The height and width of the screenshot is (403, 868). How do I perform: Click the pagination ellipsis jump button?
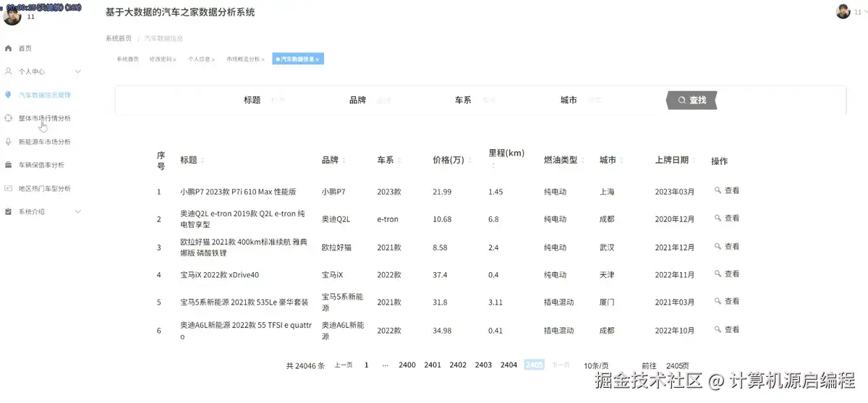click(386, 365)
